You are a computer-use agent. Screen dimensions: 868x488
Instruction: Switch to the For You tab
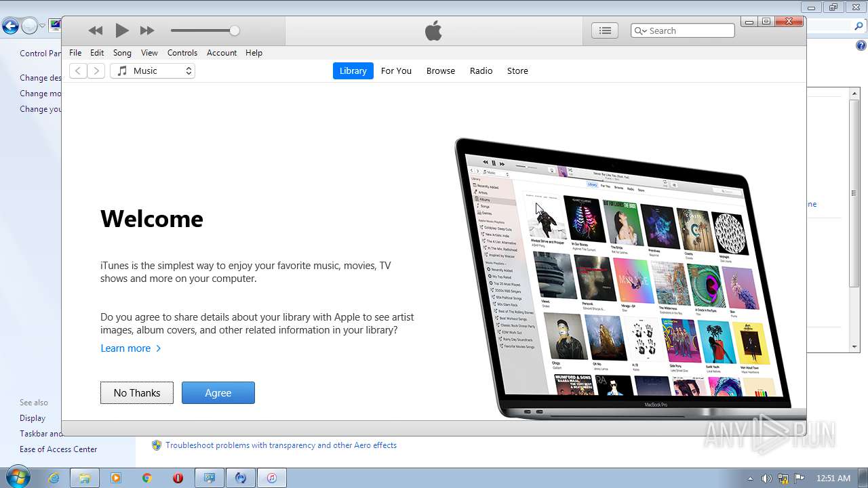point(396,70)
